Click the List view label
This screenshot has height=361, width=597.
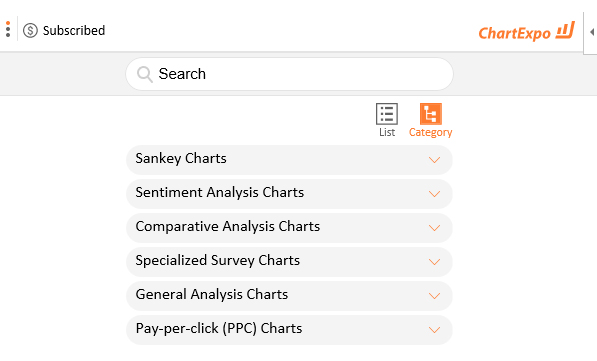(387, 132)
